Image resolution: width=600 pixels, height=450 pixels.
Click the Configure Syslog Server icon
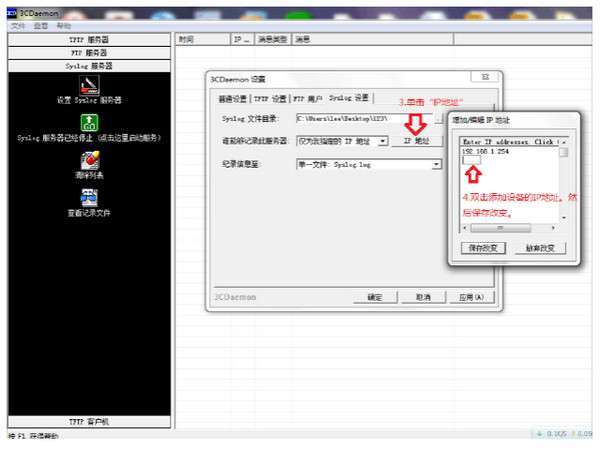pyautogui.click(x=89, y=85)
